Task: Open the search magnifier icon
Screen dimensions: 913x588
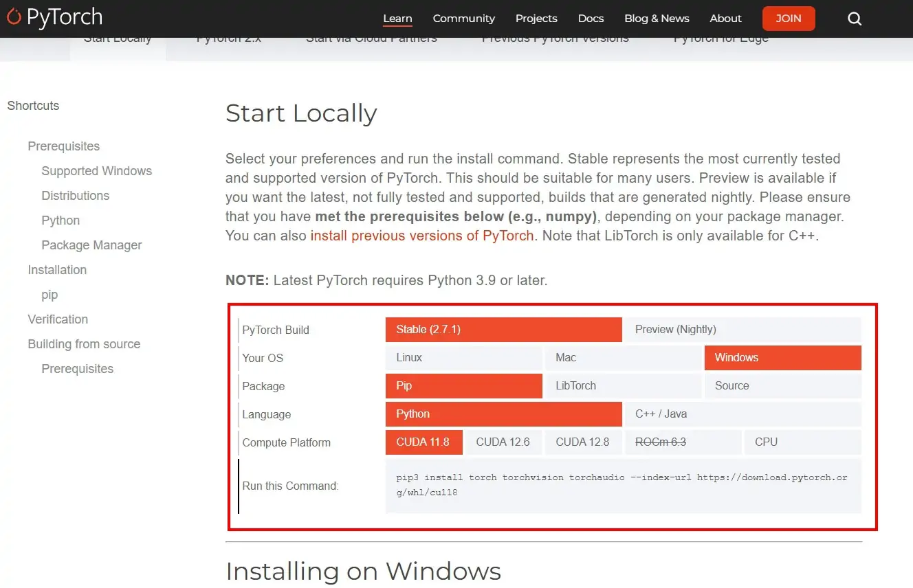Action: coord(855,19)
